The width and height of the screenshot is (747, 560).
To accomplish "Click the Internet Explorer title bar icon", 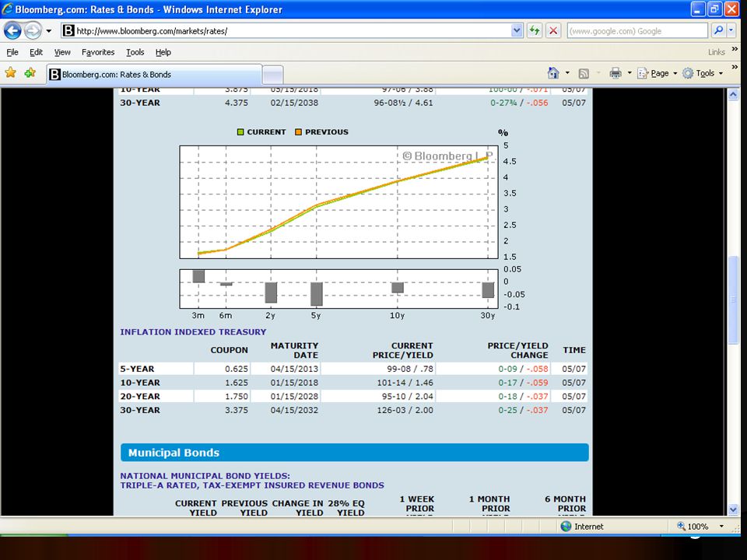I will [7, 9].
